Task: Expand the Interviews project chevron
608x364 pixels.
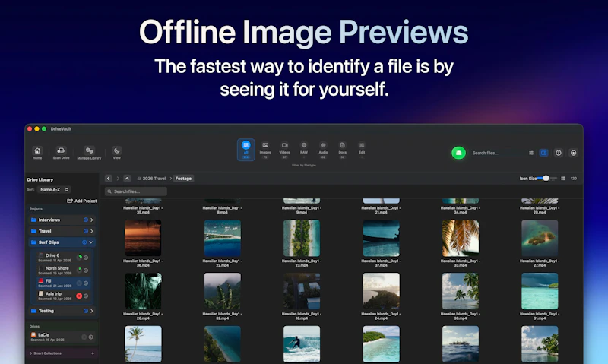Action: pyautogui.click(x=92, y=220)
